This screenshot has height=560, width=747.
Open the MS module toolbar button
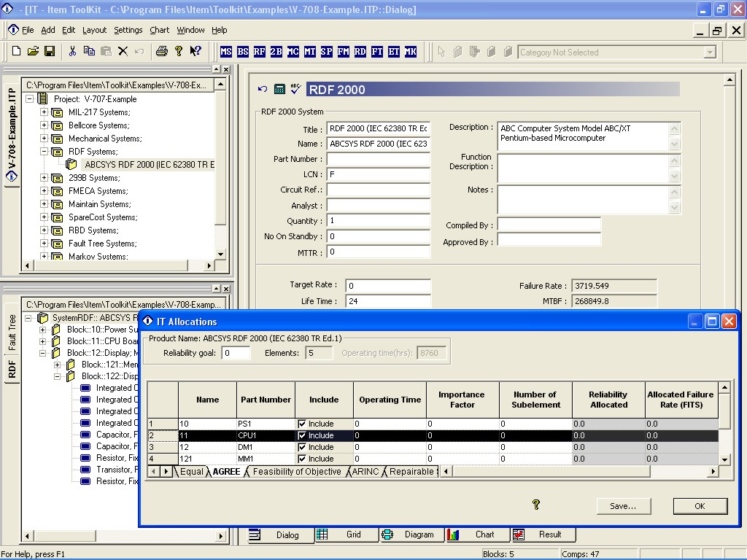tap(226, 52)
